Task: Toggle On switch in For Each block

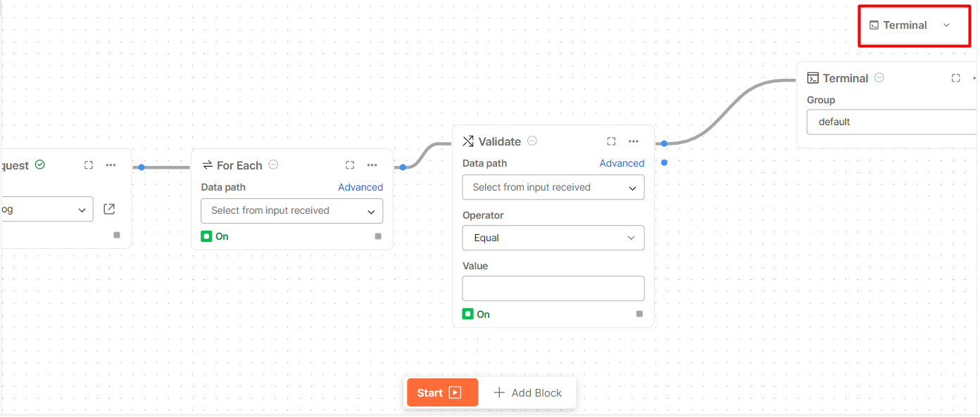Action: click(207, 236)
